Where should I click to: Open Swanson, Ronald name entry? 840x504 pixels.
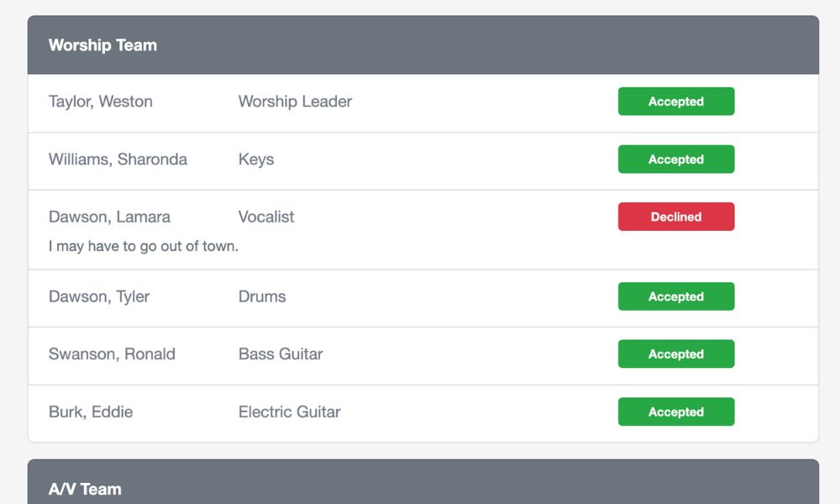pyautogui.click(x=112, y=354)
